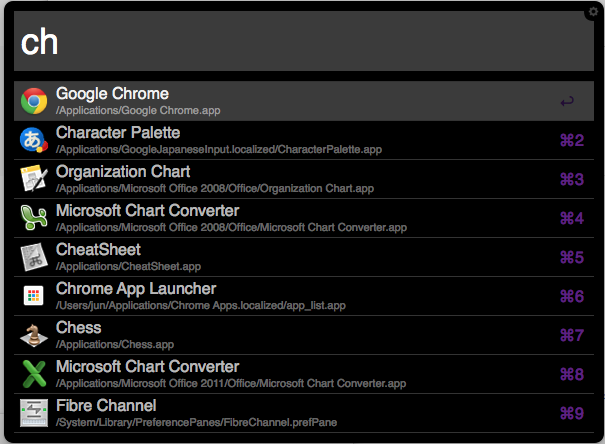Open the Chess result name
This screenshot has width=605, height=444.
tap(79, 328)
